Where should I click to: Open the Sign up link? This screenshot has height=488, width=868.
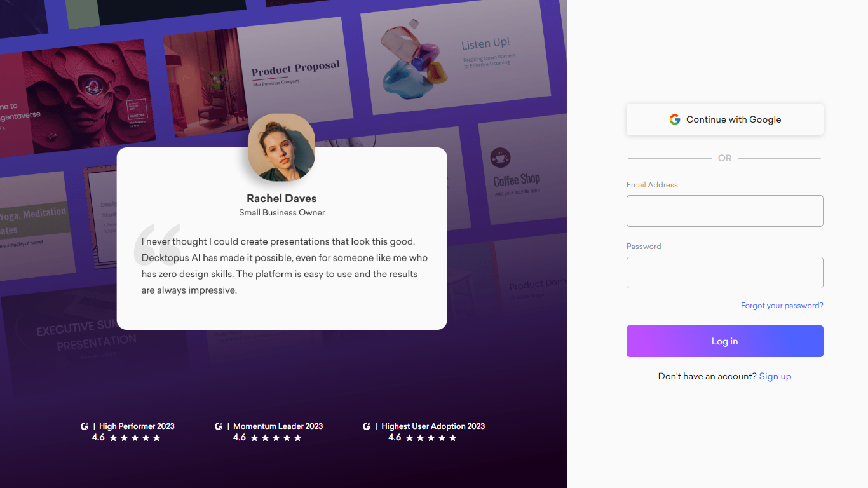[x=775, y=376]
